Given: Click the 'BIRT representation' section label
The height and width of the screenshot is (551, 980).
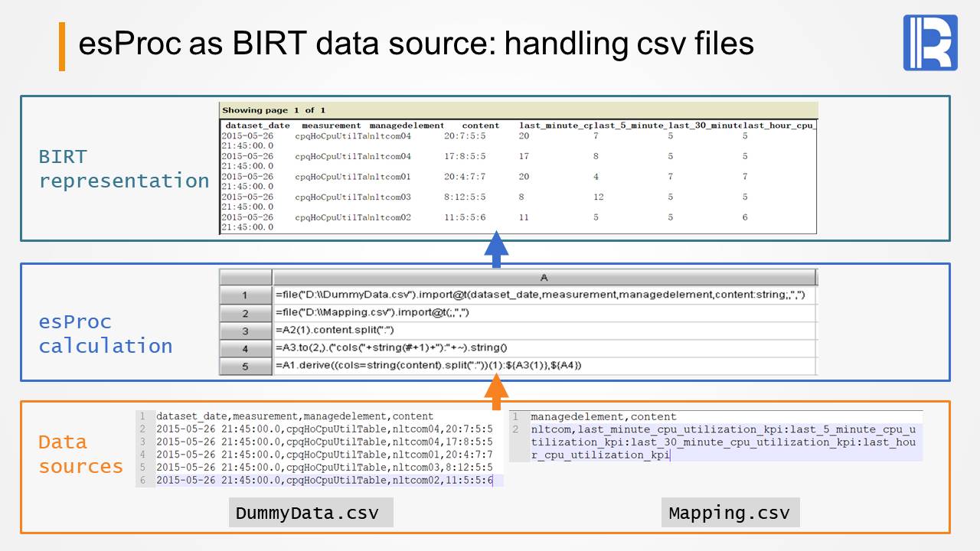Looking at the screenshot, I should click(123, 169).
